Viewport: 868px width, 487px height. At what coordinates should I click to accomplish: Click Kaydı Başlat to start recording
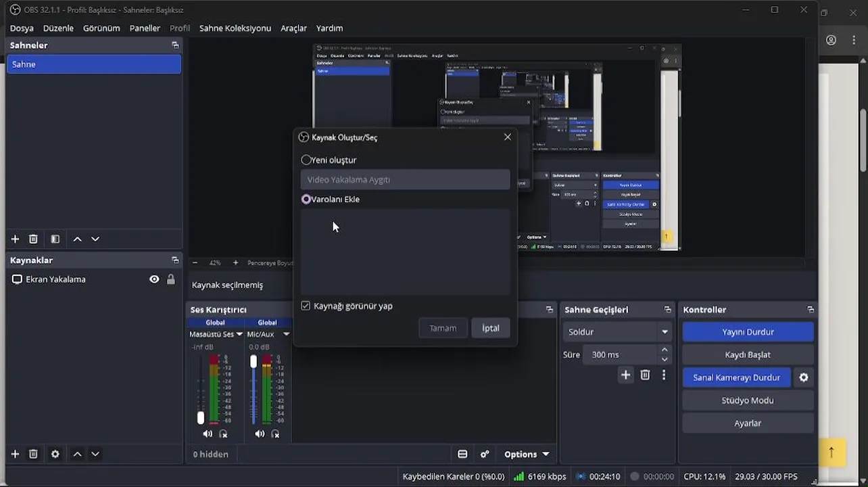click(748, 354)
